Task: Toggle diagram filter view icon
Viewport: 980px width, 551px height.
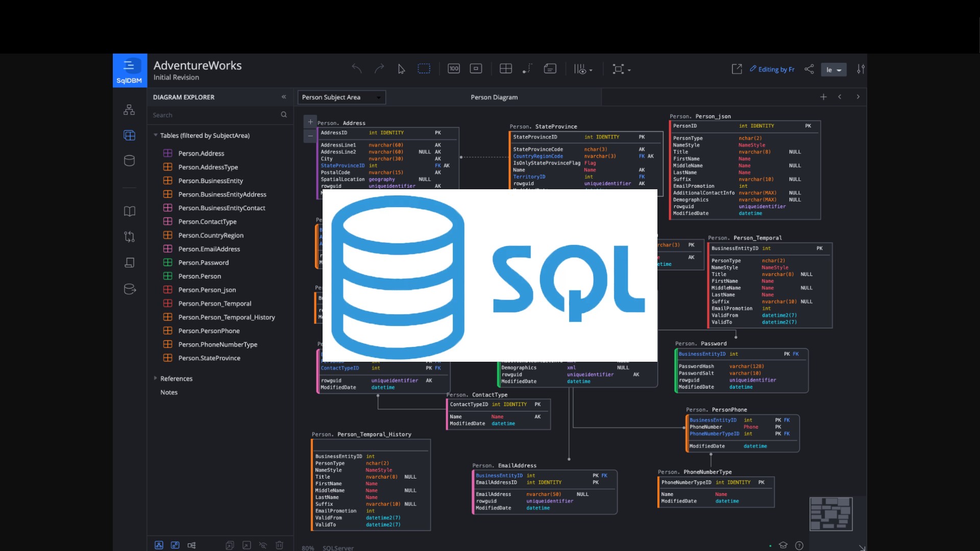Action: [x=175, y=545]
